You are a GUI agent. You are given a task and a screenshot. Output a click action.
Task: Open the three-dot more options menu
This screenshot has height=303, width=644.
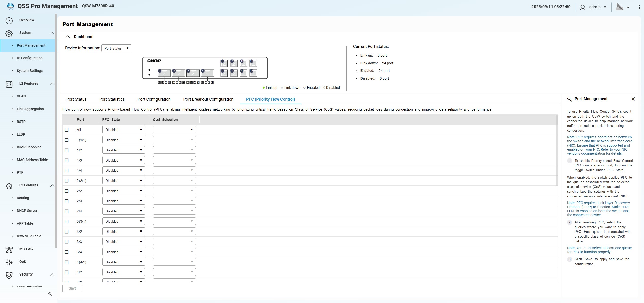point(639,7)
